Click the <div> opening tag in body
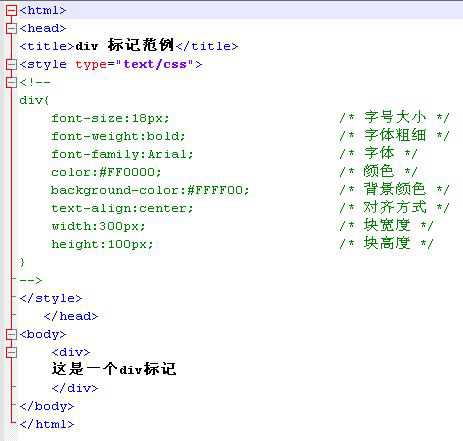The height and width of the screenshot is (441, 463). (x=71, y=352)
